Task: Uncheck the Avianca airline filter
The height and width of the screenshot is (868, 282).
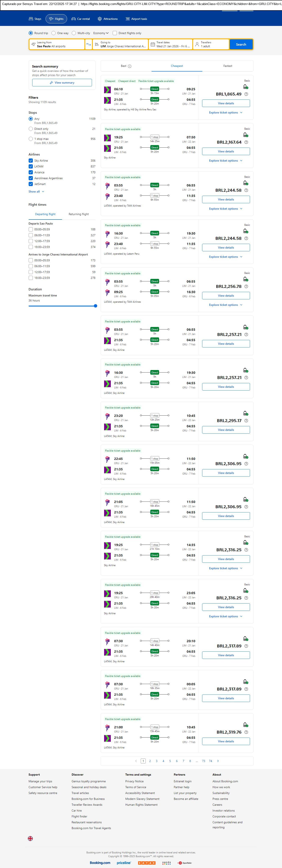Action: tap(31, 172)
